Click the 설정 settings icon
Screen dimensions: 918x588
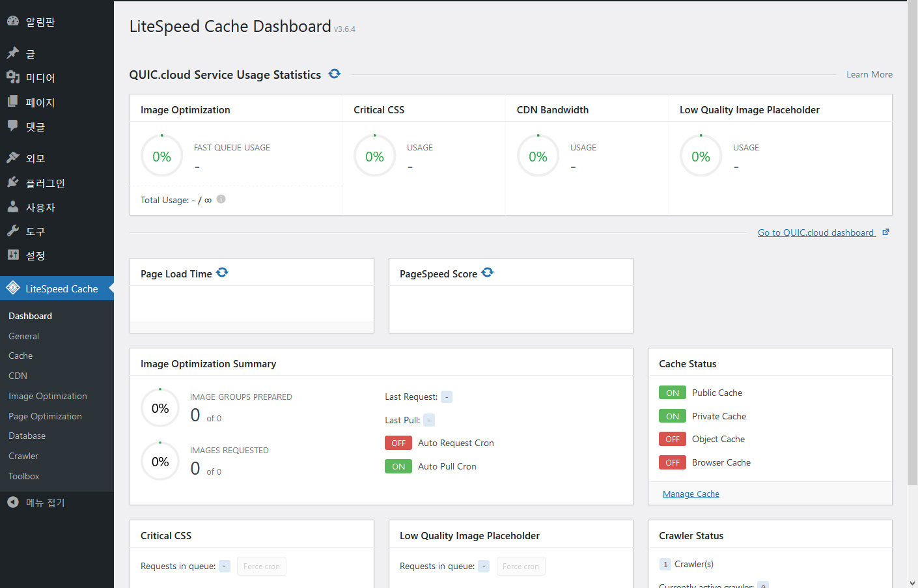[x=13, y=255]
